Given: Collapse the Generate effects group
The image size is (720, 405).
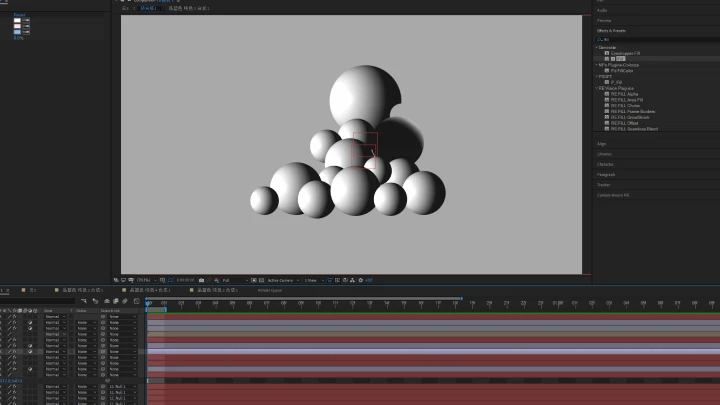Looking at the screenshot, I should [x=596, y=48].
